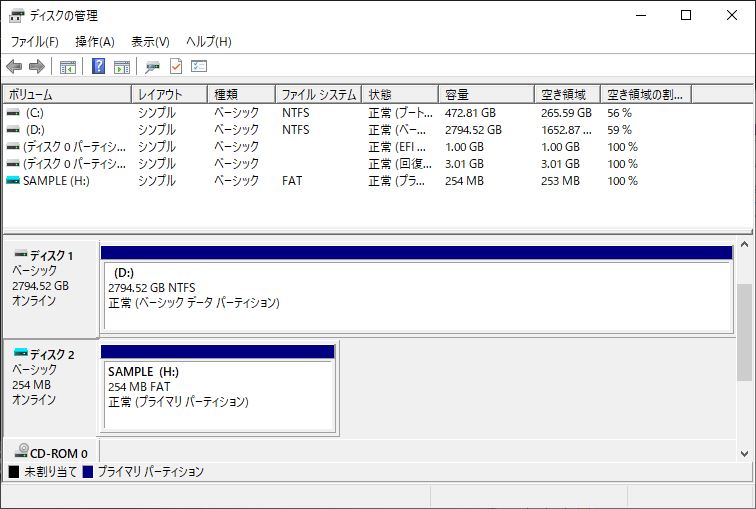Click the disk connect/rescan toolbar icon
Viewport: 756px width, 509px height.
pyautogui.click(x=152, y=67)
